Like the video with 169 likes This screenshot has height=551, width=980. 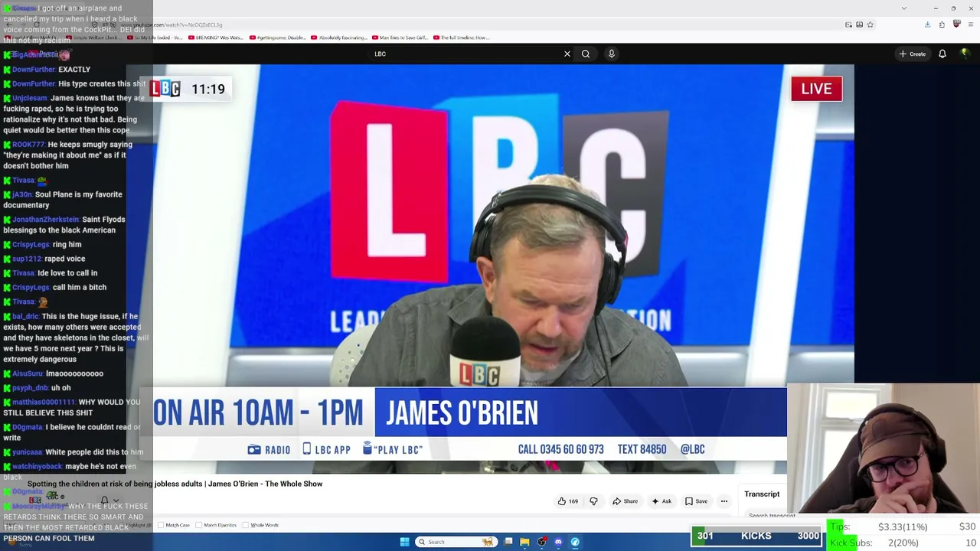click(567, 501)
